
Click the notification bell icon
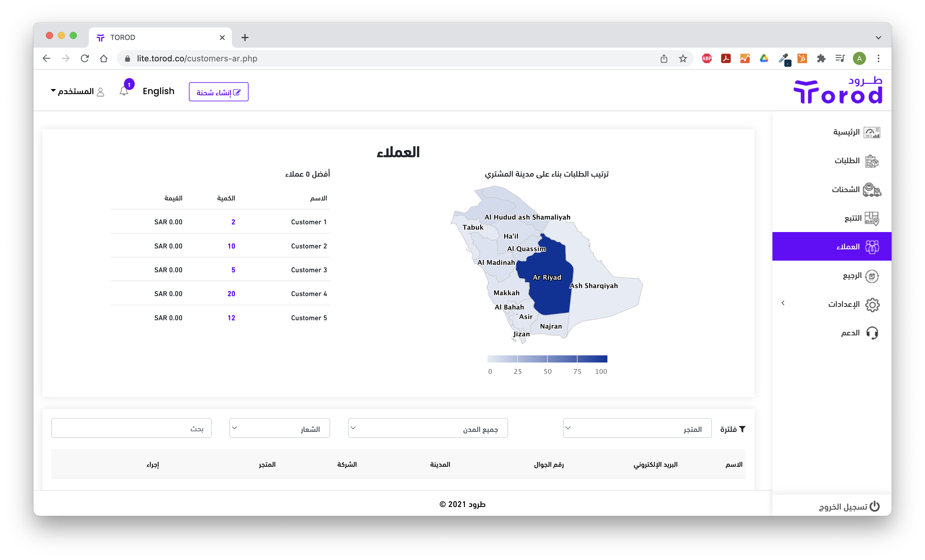click(x=124, y=91)
